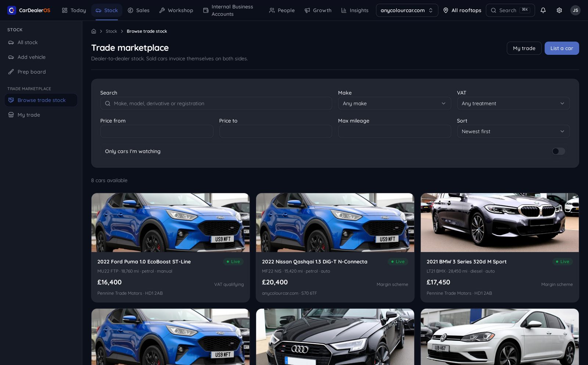
Task: Click the People icon in navbar
Action: click(272, 10)
